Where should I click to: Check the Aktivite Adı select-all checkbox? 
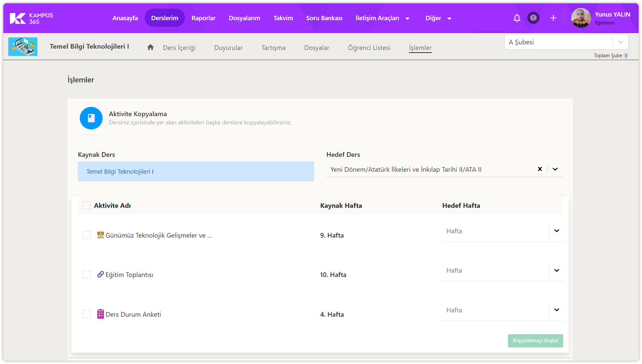tap(86, 205)
